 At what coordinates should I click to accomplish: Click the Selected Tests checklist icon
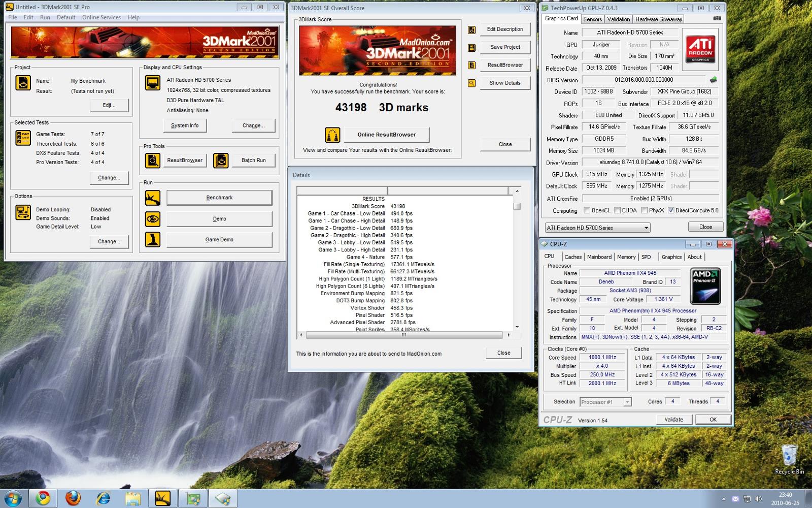click(23, 138)
